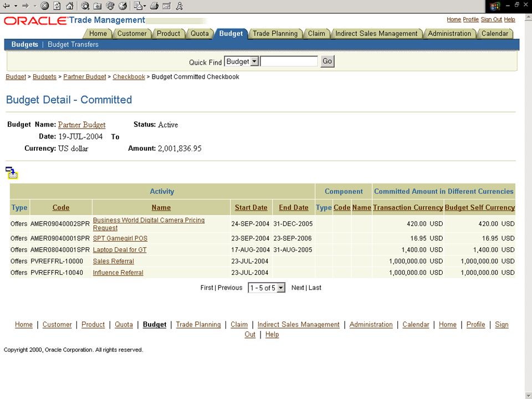Screen dimensions: 532x399
Task: Click the footer Trade Planning link
Action: tap(198, 324)
